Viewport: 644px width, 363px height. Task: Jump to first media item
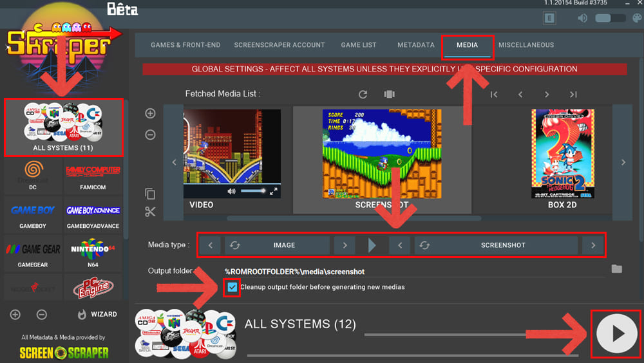[x=494, y=95]
